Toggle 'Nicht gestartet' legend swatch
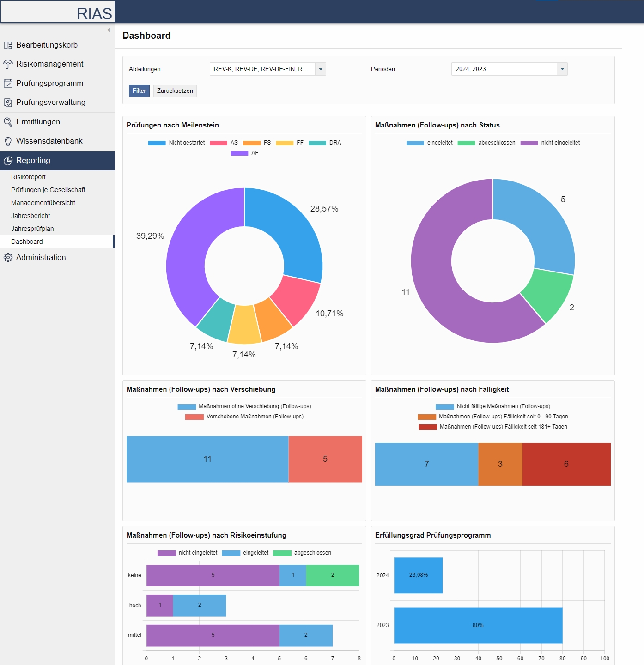This screenshot has height=665, width=644. click(x=157, y=143)
